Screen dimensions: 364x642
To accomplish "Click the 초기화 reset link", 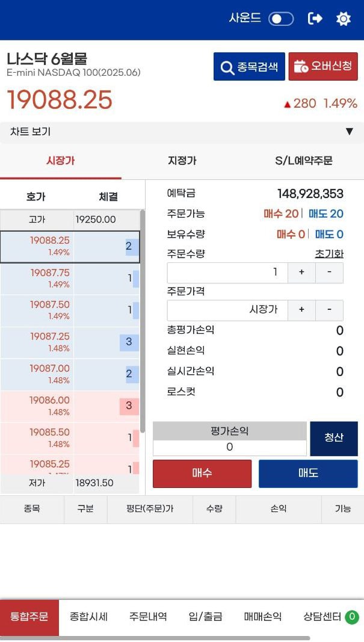I will coord(329,254).
